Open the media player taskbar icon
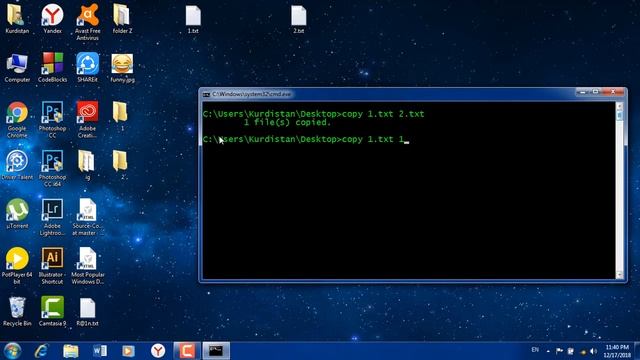Image resolution: width=640 pixels, height=360 pixels. pyautogui.click(x=128, y=351)
